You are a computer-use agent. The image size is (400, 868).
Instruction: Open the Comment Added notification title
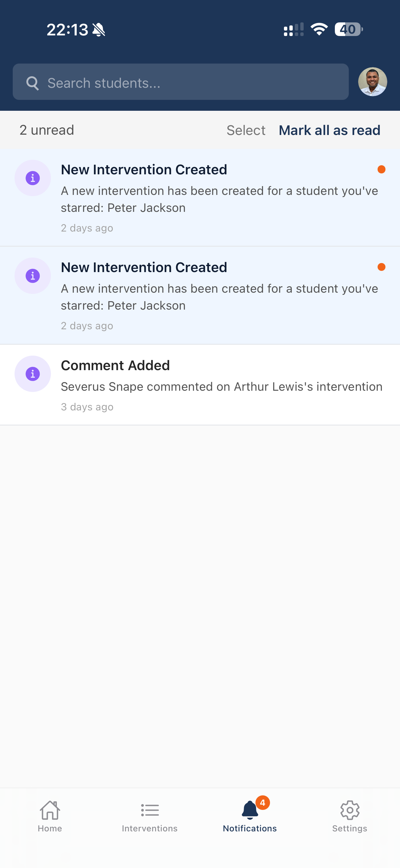pos(115,365)
